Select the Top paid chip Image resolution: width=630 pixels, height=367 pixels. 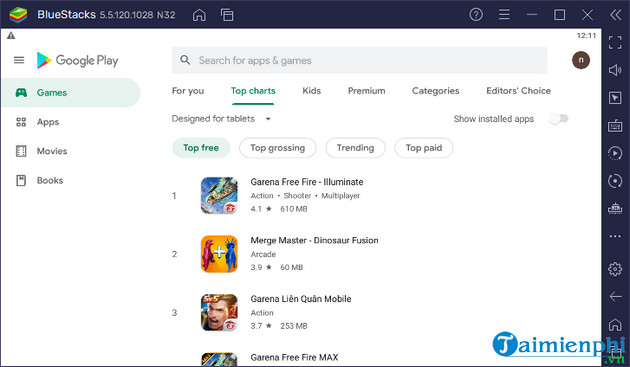424,148
